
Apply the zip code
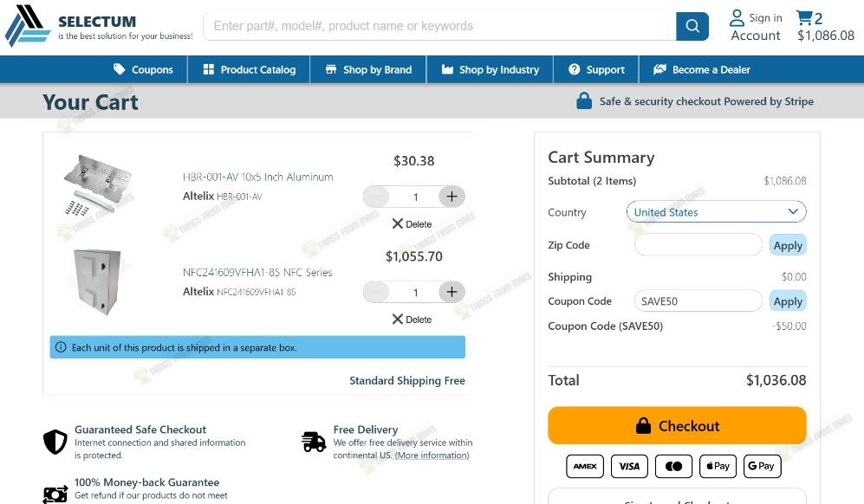[x=788, y=245]
